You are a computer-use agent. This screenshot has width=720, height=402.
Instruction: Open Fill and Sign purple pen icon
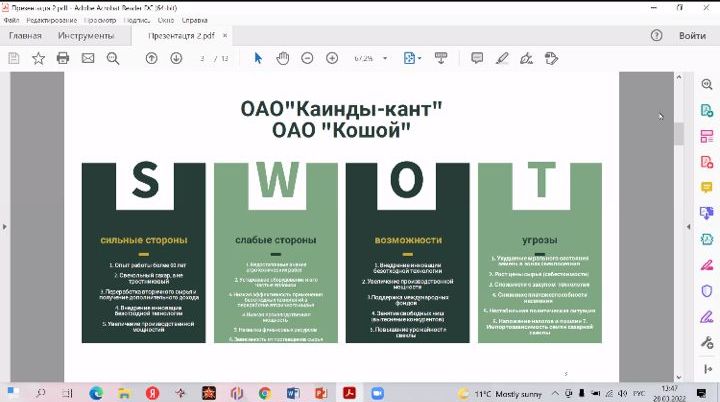(707, 317)
